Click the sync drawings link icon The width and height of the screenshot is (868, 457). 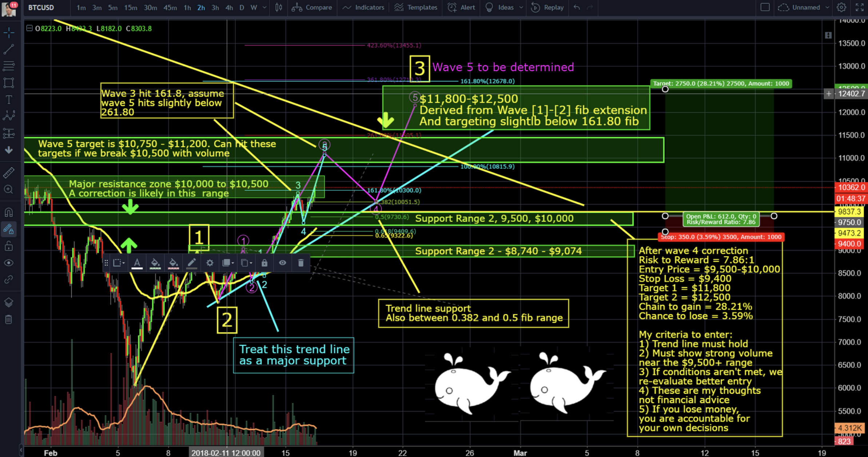pyautogui.click(x=9, y=279)
